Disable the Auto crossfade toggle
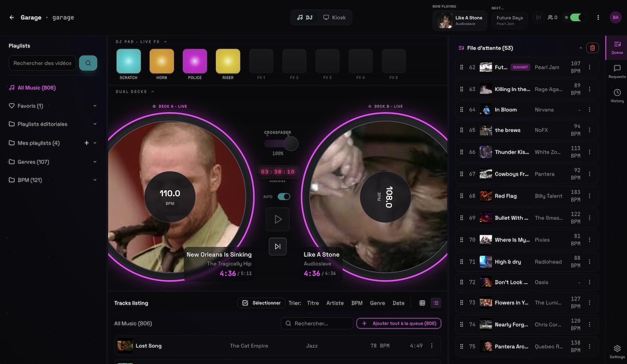 click(284, 196)
